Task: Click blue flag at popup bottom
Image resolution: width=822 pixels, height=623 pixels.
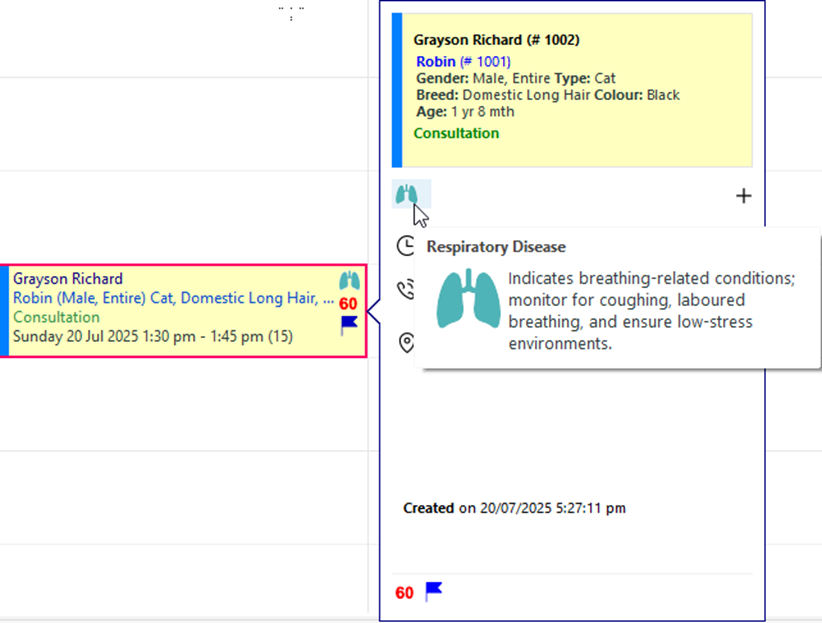Action: (x=434, y=592)
